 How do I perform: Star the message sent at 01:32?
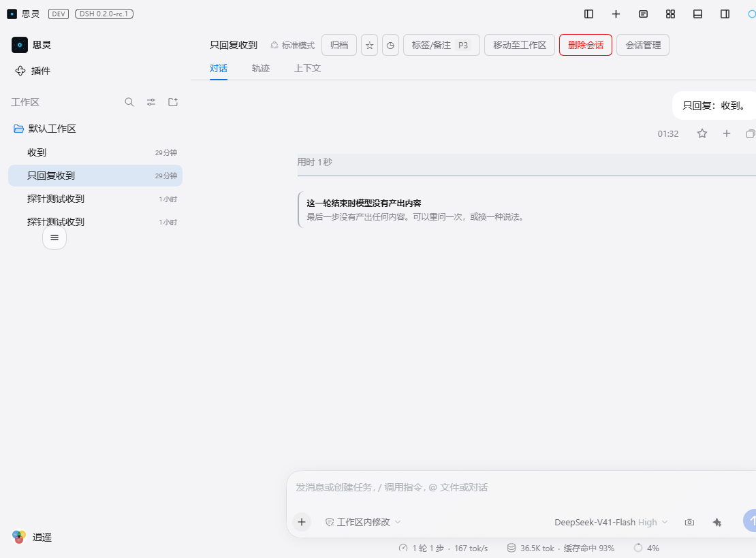click(x=702, y=133)
